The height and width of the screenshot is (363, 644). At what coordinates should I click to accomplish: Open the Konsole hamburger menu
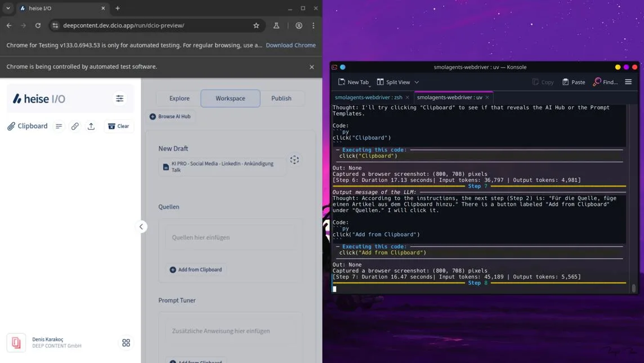tap(628, 82)
